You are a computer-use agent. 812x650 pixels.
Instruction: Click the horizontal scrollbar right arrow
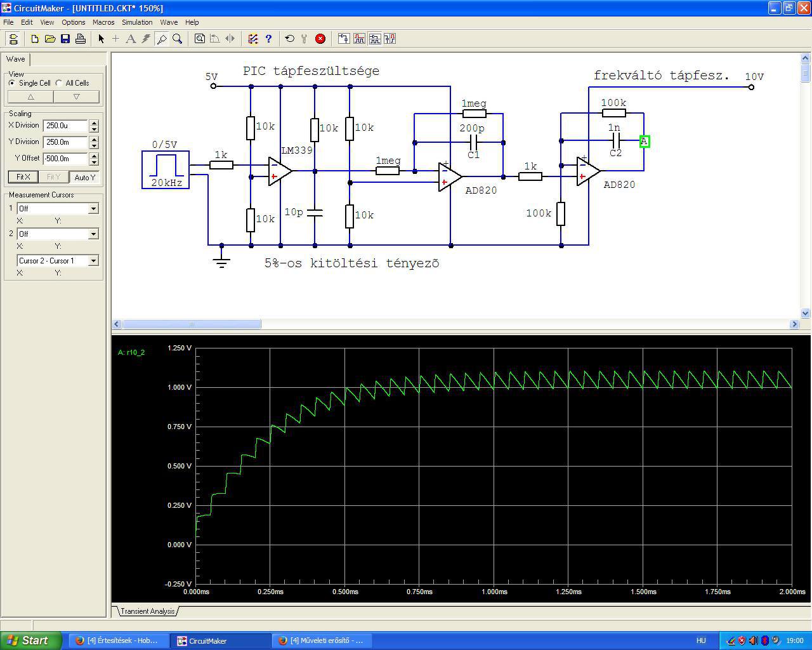pos(794,324)
